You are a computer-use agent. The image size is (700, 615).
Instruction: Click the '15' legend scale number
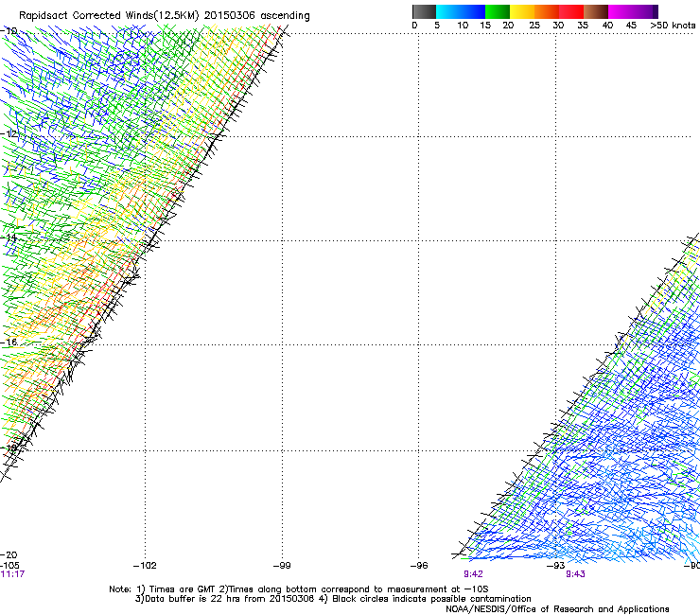(x=485, y=26)
